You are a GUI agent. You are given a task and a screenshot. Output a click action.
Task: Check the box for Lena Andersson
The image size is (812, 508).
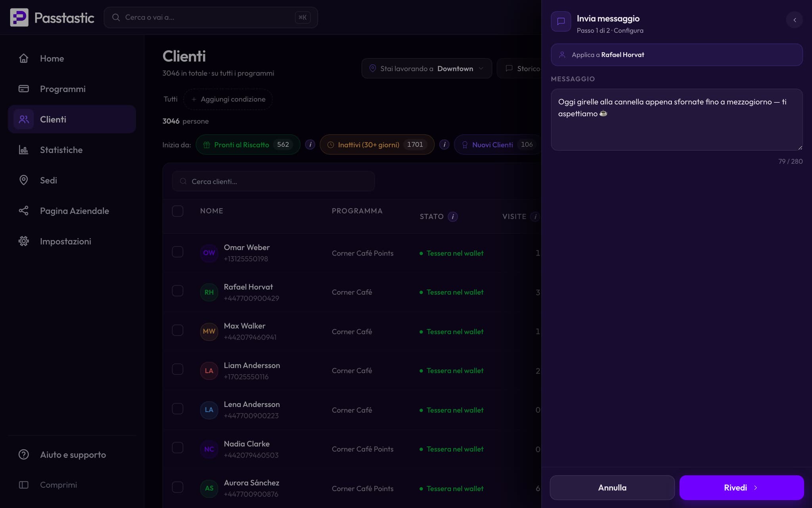178,409
